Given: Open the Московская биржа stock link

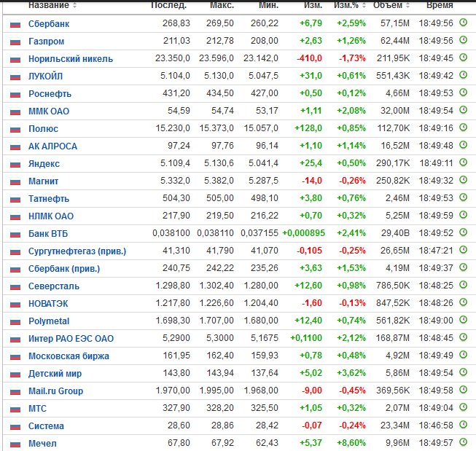Looking at the screenshot, I should [x=69, y=356].
